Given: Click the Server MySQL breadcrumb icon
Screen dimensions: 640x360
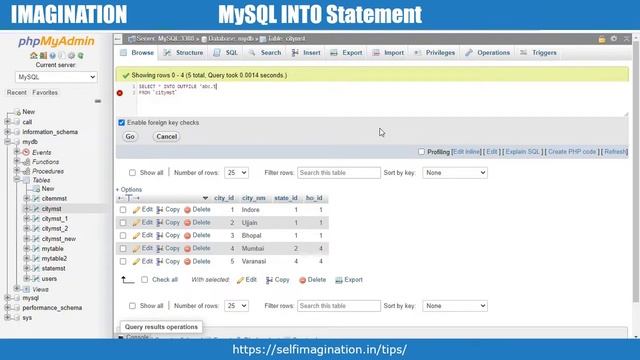Looking at the screenshot, I should tap(131, 39).
